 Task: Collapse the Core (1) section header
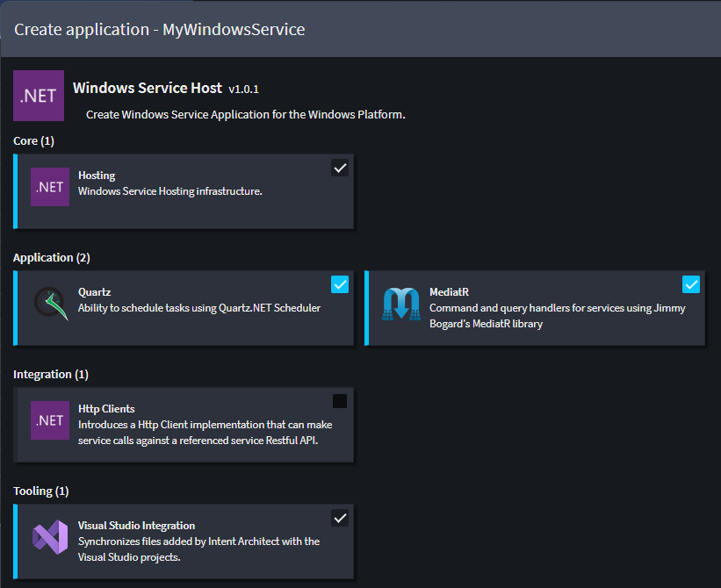34,140
